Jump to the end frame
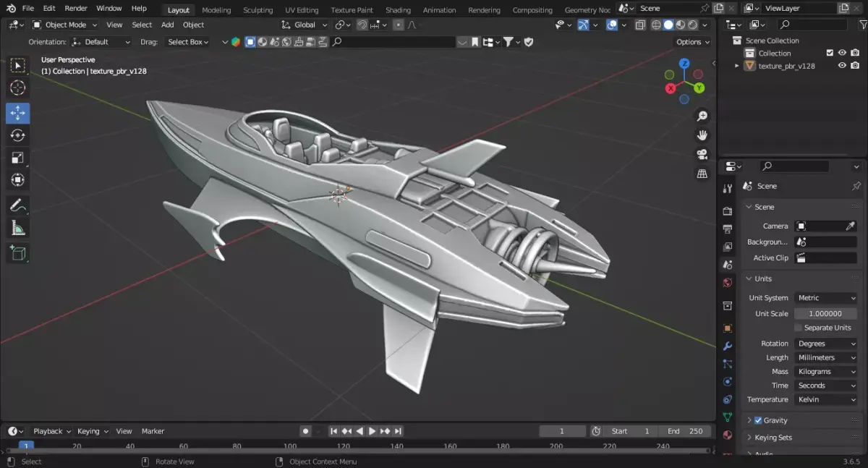The height and width of the screenshot is (468, 868). pyautogui.click(x=399, y=431)
